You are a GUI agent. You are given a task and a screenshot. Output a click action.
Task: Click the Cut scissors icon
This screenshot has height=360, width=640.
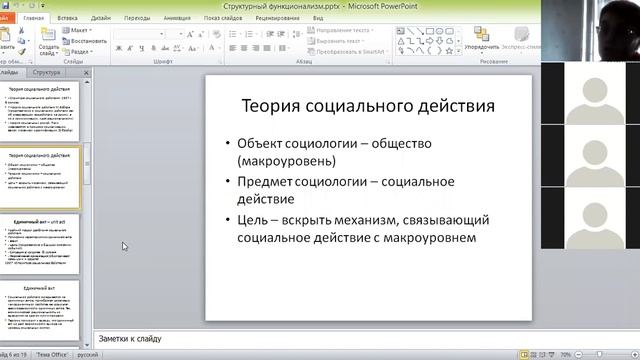pyautogui.click(x=22, y=31)
